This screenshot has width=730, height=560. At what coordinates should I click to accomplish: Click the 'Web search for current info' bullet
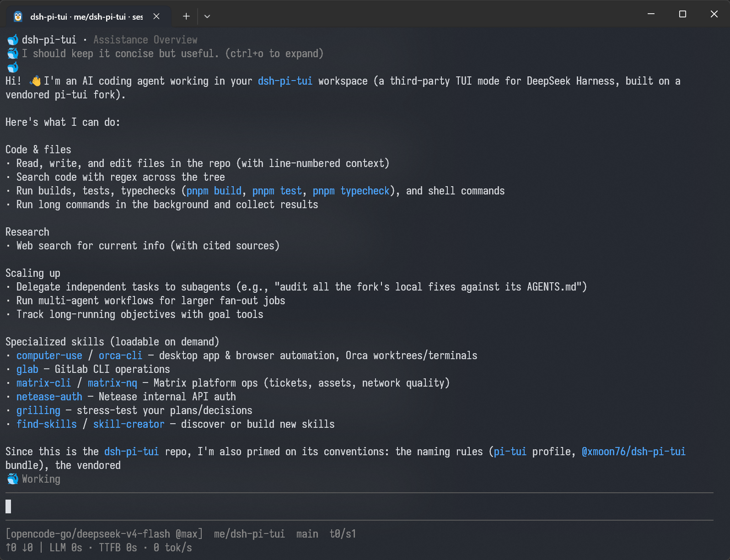tap(143, 246)
